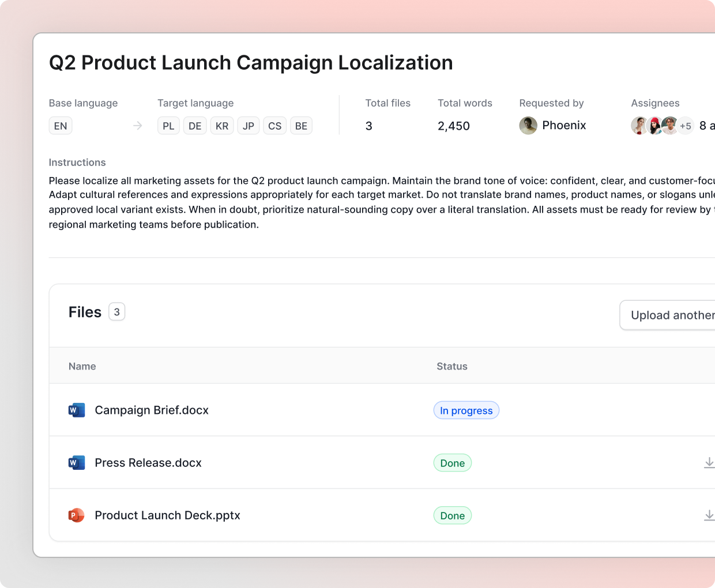Click the Done badge for Product Launch Deck.pptx
This screenshot has height=588, width=715.
453,515
